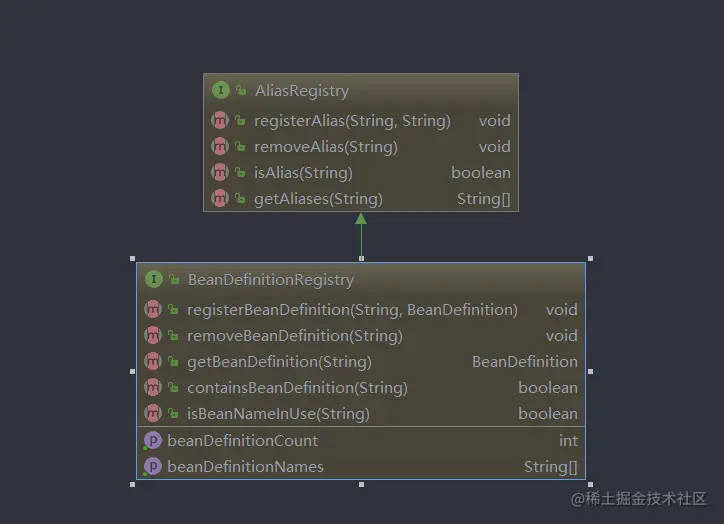Screen dimensions: 724x524
Task: Click the boolean return type of isBeanNameInUse
Action: pyautogui.click(x=548, y=413)
